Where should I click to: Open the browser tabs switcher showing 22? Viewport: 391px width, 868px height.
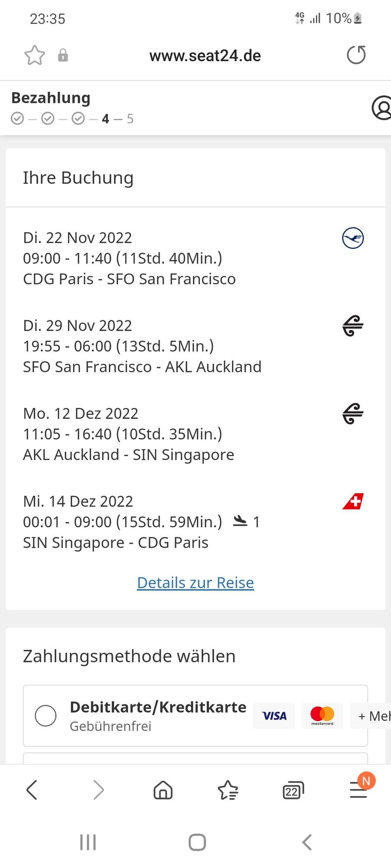[x=293, y=791]
